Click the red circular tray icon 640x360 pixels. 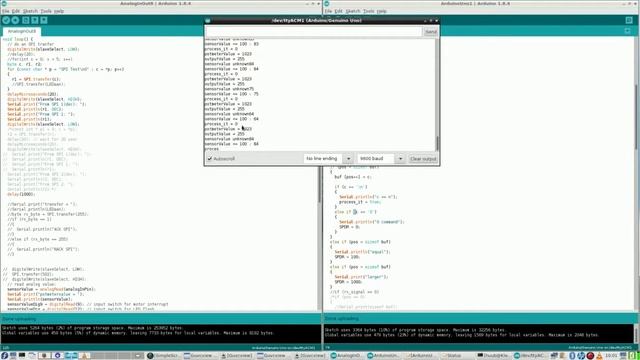[x=590, y=356]
